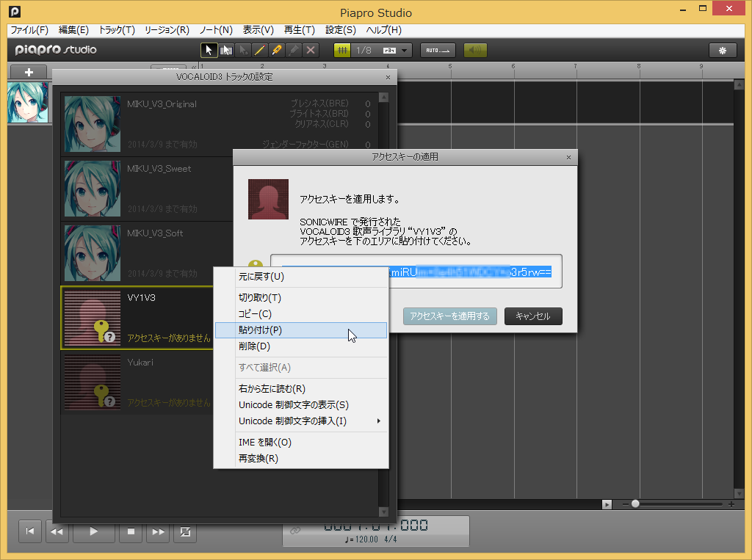Select MIKU_V3_Original voice bank
This screenshot has width=752, height=560.
pos(219,124)
